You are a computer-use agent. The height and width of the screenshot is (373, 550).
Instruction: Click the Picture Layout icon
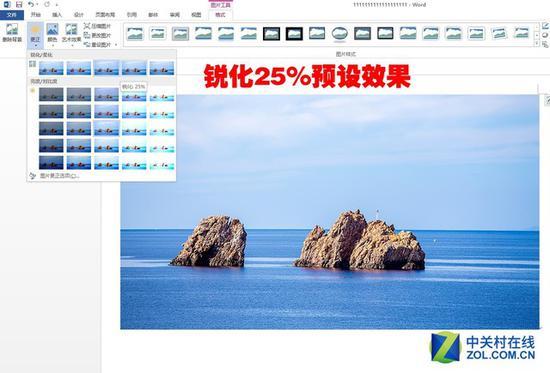(545, 45)
